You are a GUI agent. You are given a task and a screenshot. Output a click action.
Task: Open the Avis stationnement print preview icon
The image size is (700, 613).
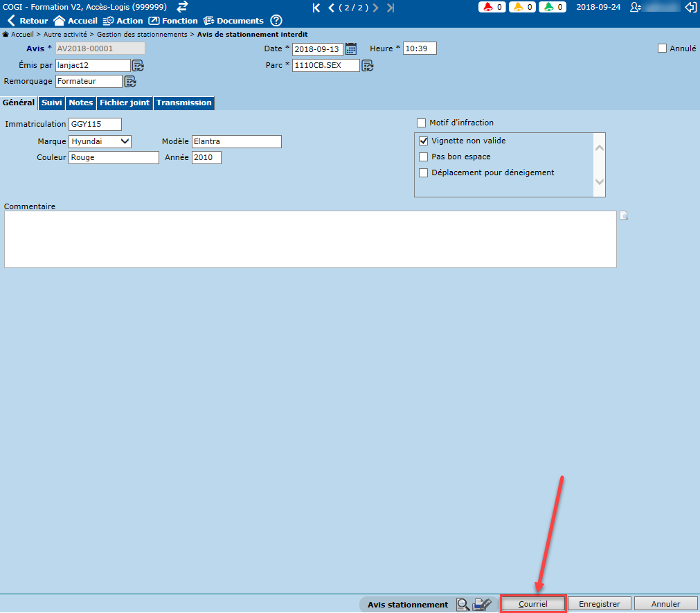pos(463,605)
